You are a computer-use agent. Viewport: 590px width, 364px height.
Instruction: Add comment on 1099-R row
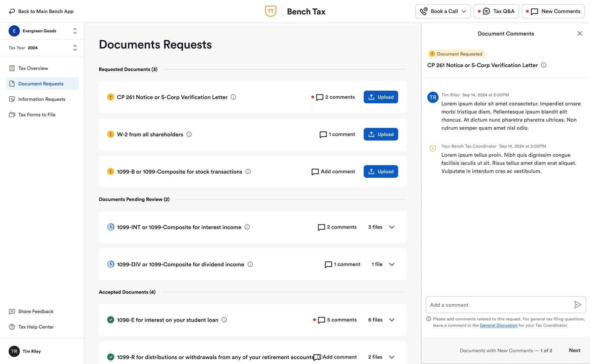336,357
